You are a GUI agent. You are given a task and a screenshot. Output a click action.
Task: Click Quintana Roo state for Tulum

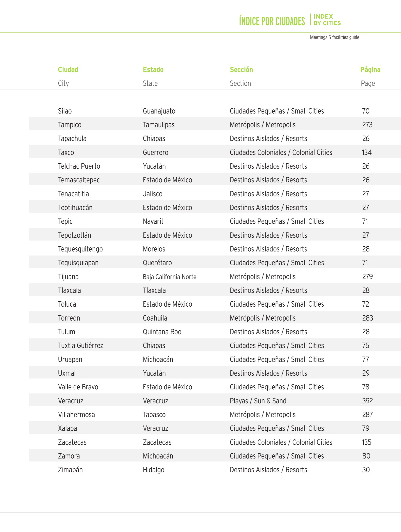pyautogui.click(x=162, y=332)
